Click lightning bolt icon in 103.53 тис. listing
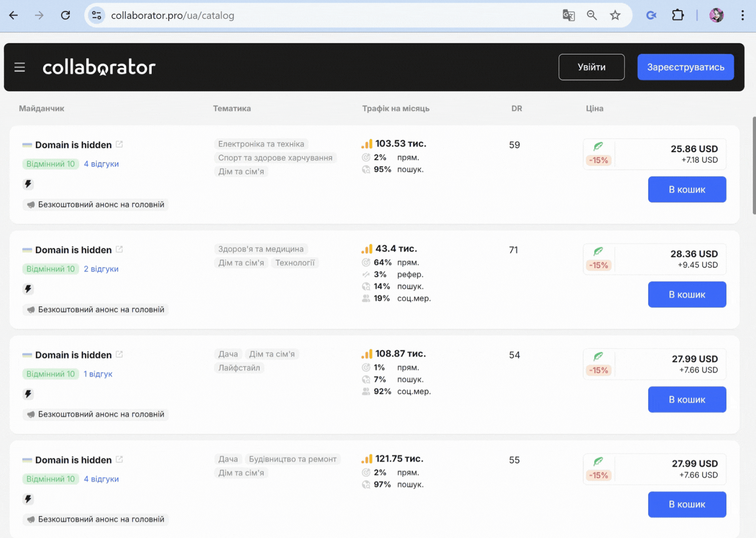Viewport: 756px width, 538px height. pyautogui.click(x=28, y=184)
